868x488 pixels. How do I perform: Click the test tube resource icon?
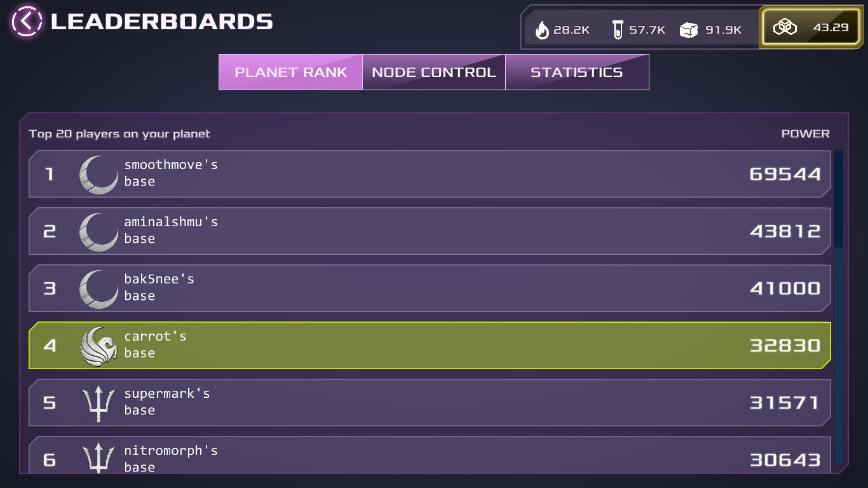(x=618, y=29)
